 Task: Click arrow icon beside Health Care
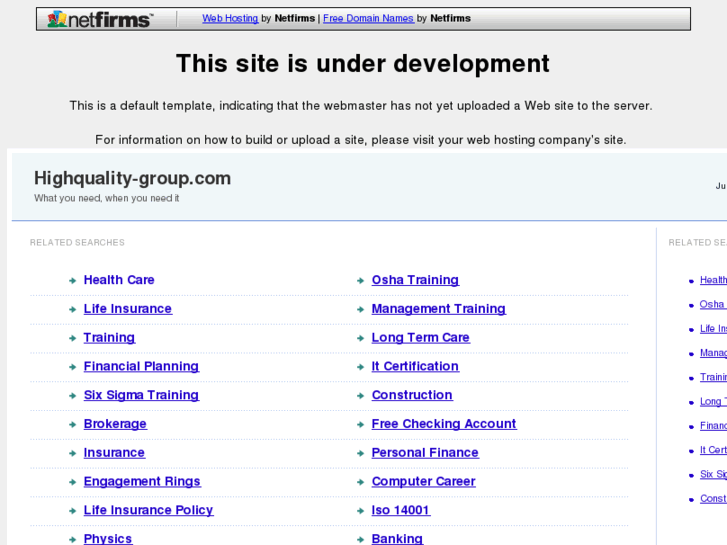(72, 280)
